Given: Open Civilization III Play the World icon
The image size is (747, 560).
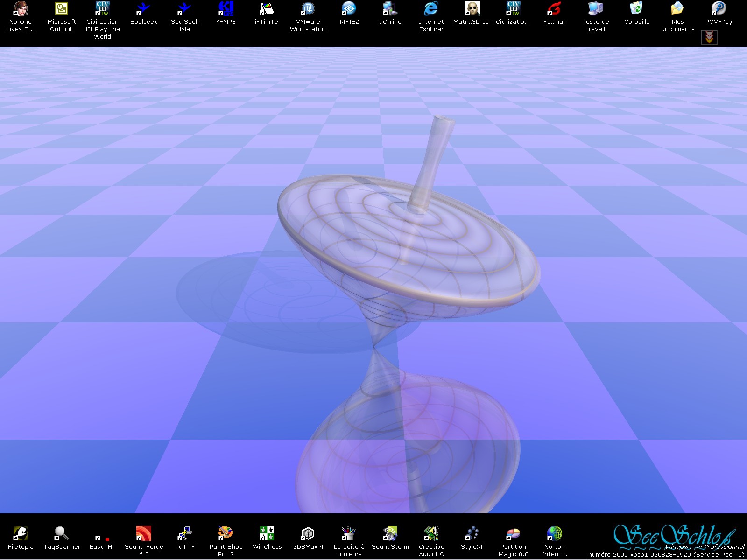Looking at the screenshot, I should pyautogui.click(x=102, y=8).
